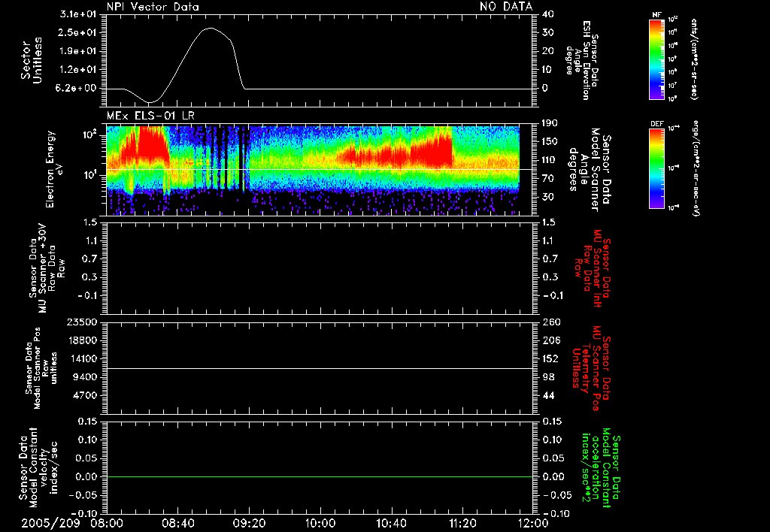Viewport: 770px width, 532px height.
Task: Click the "23500" scanner position tick
Action: 82,322
